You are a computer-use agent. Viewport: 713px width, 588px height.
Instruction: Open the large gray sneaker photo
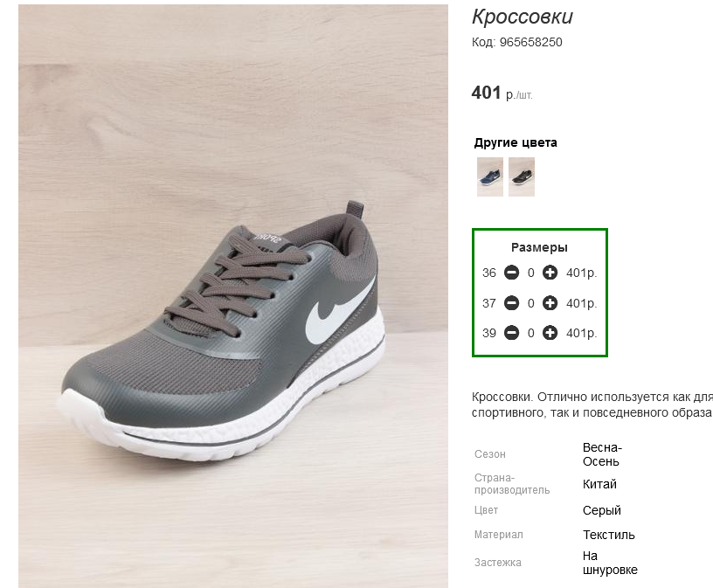(x=233, y=296)
